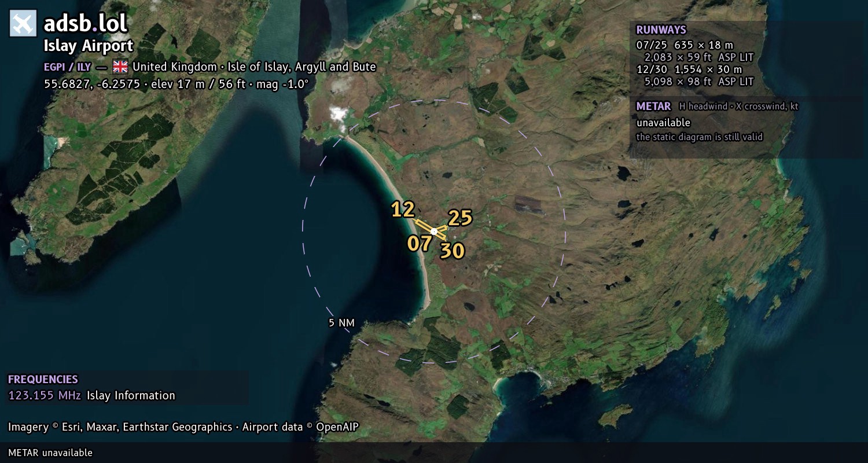
Task: Click the METAR 'unavailable' status text
Action: pyautogui.click(x=663, y=123)
